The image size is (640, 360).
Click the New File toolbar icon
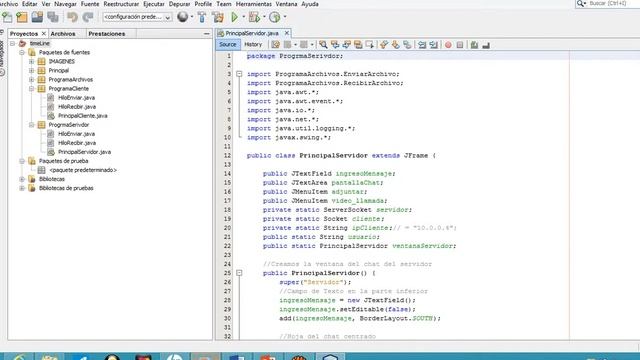coord(7,17)
